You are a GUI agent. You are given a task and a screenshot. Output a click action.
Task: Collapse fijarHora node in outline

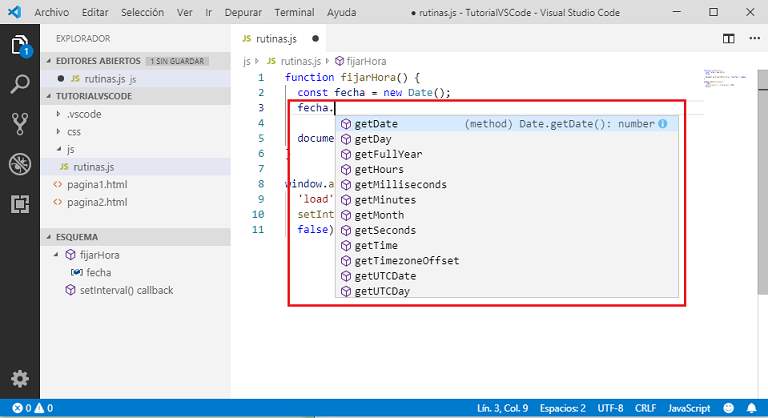[x=56, y=255]
